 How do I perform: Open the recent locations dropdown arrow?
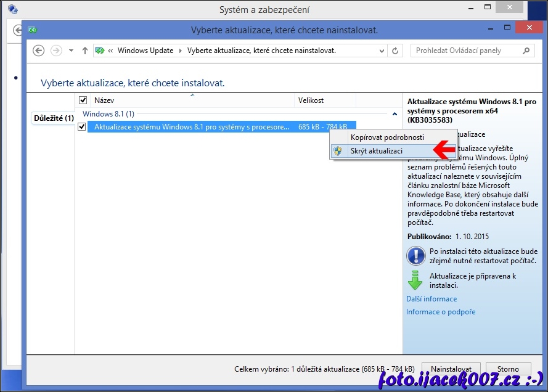[71, 51]
